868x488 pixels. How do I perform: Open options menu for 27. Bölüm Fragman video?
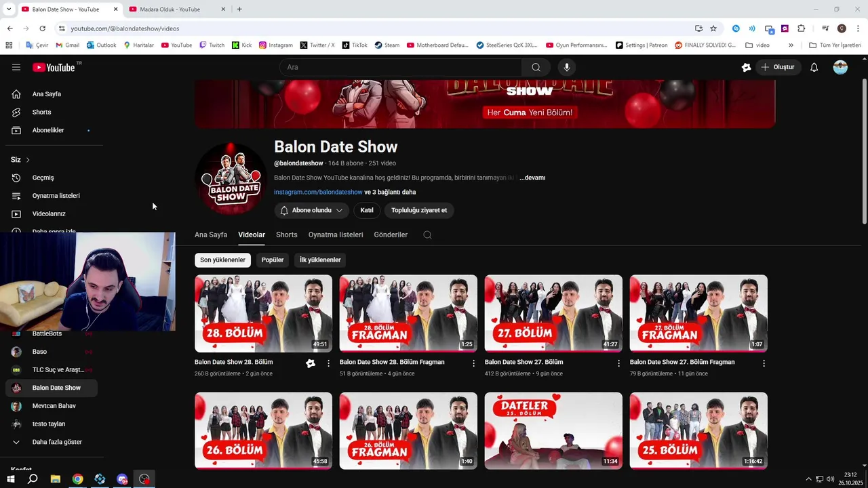point(764,363)
